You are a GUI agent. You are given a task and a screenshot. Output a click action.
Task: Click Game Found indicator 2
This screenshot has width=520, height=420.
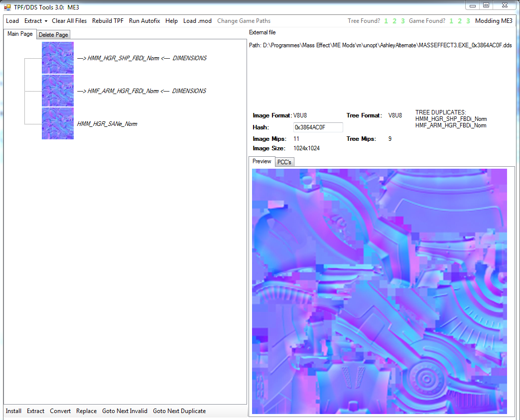point(460,21)
